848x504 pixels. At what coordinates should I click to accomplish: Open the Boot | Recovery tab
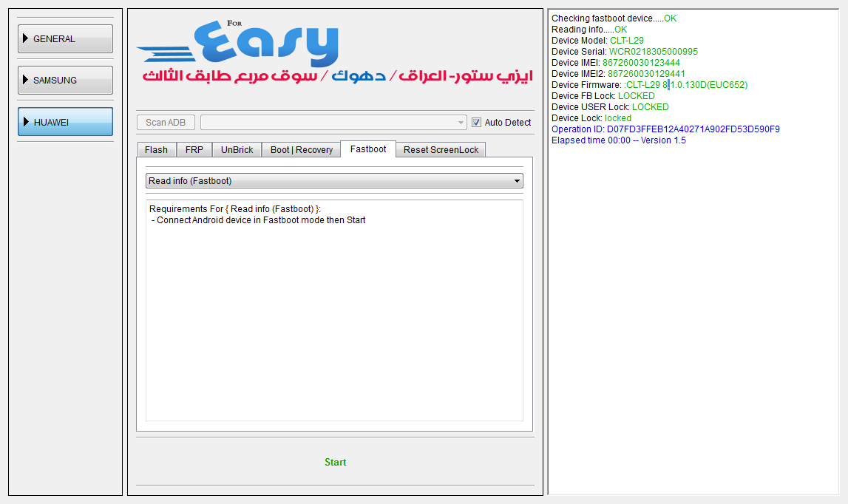(301, 150)
